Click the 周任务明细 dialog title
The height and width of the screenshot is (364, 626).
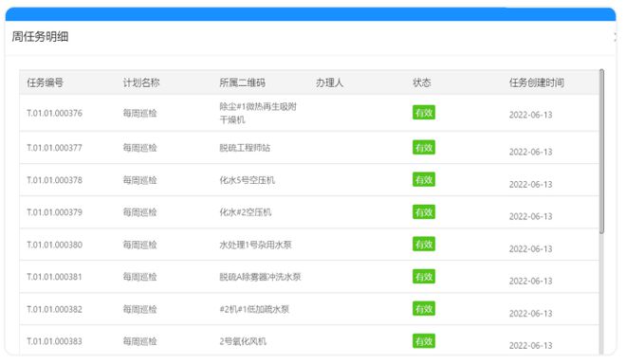click(40, 37)
